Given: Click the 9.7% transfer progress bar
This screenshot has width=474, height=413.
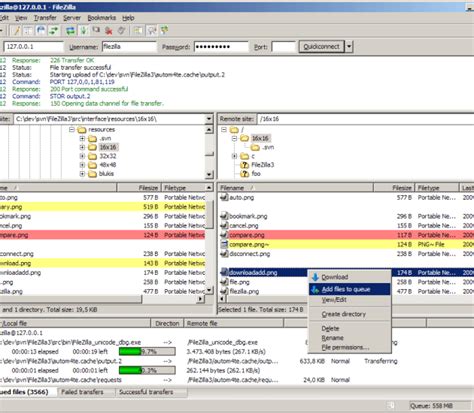Looking at the screenshot, I should (147, 352).
